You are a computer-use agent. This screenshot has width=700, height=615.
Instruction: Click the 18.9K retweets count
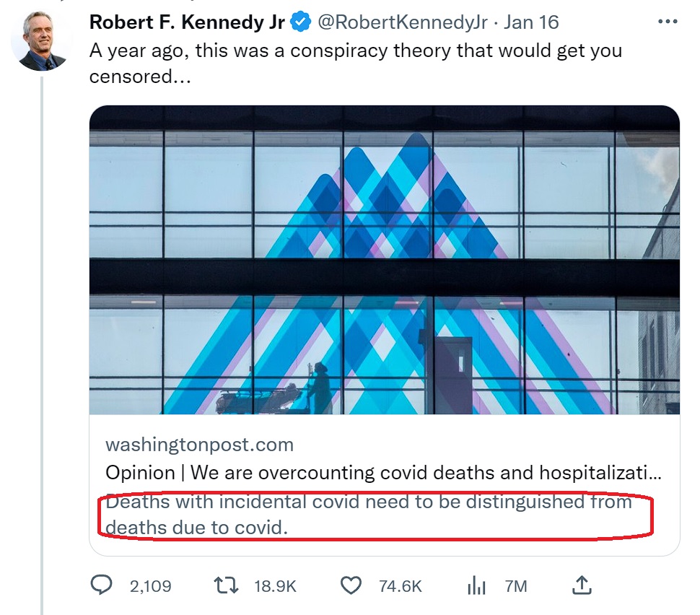coord(275,586)
